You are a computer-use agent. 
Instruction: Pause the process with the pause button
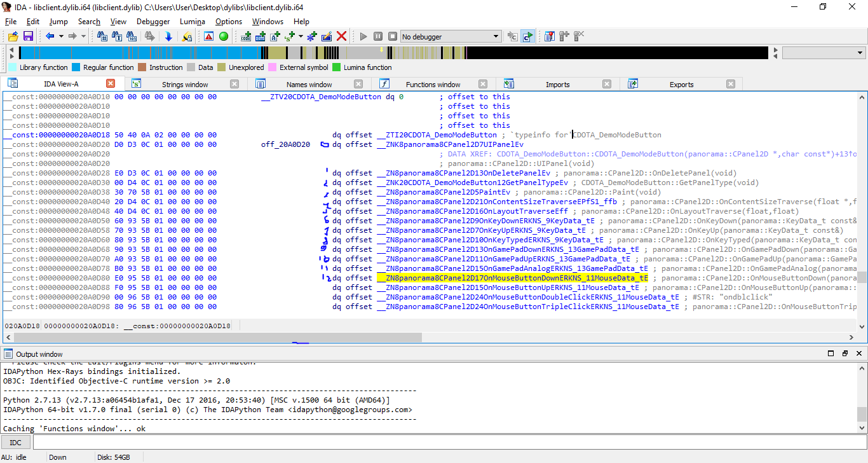[x=378, y=36]
